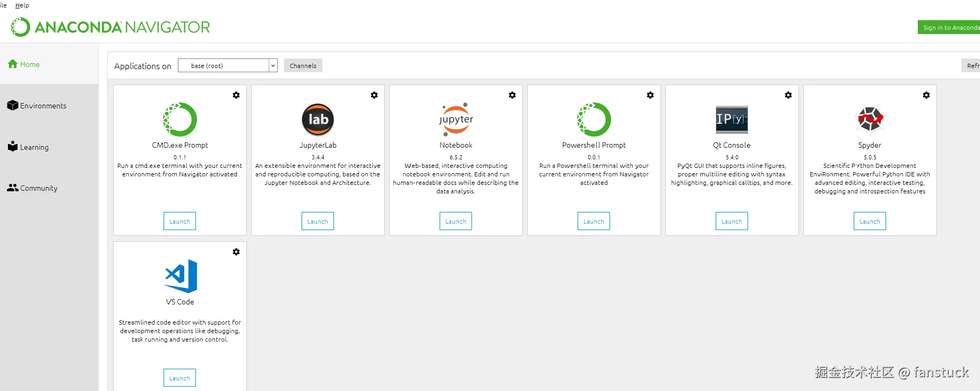Click the JupyterLab title text
This screenshot has width=980, height=391.
tap(318, 145)
